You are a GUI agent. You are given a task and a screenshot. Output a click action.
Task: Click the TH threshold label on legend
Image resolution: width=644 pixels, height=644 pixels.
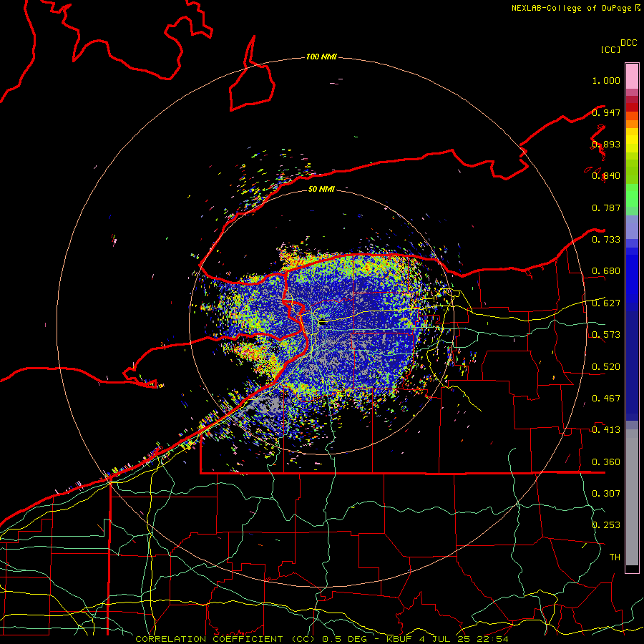(x=615, y=557)
